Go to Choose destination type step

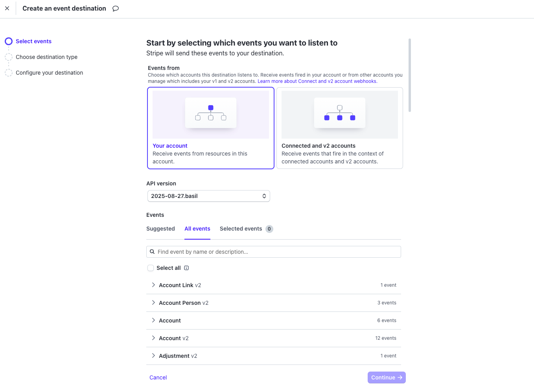click(46, 57)
